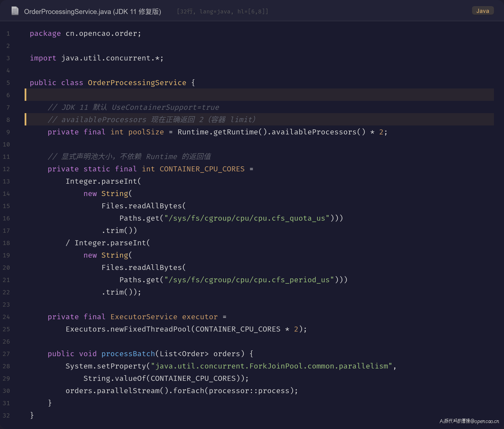Click the Java language badge
Viewport: 504px width, 429px height.
(x=483, y=11)
